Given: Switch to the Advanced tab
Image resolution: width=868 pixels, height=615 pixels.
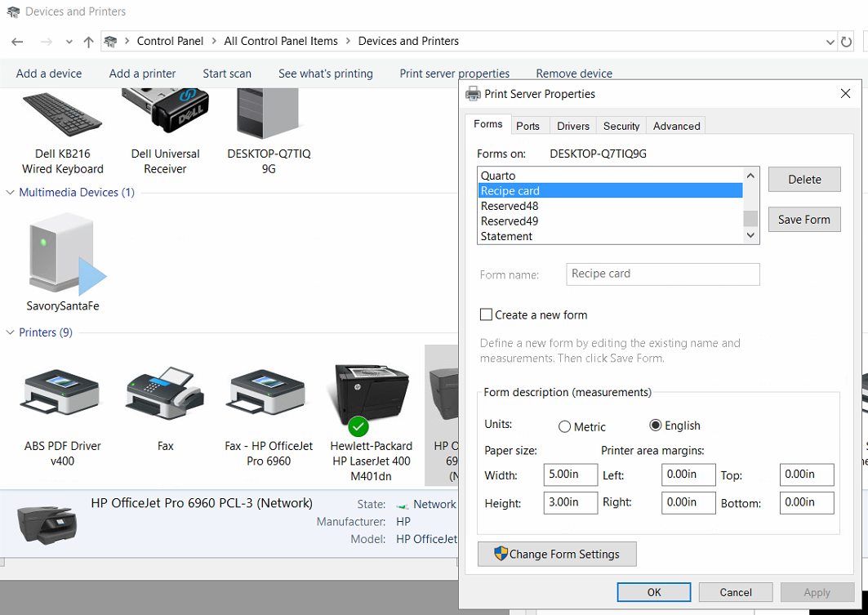Looking at the screenshot, I should coord(676,126).
